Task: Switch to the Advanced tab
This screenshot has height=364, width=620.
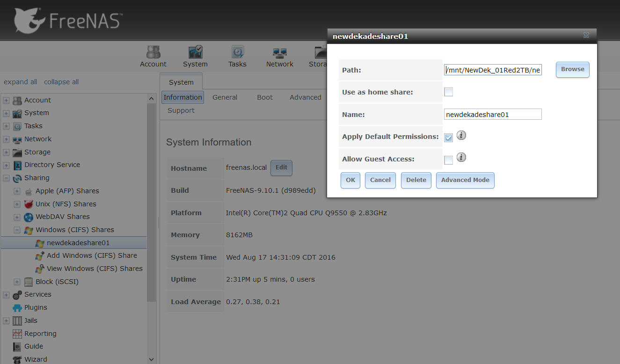Action: [x=305, y=97]
